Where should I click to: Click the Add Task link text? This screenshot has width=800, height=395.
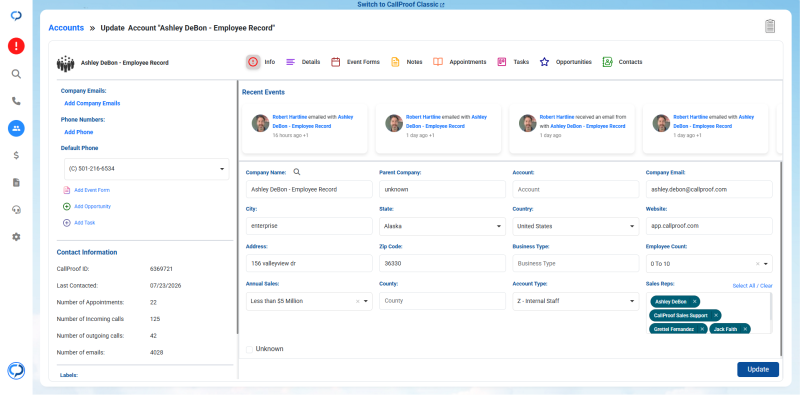coord(85,223)
